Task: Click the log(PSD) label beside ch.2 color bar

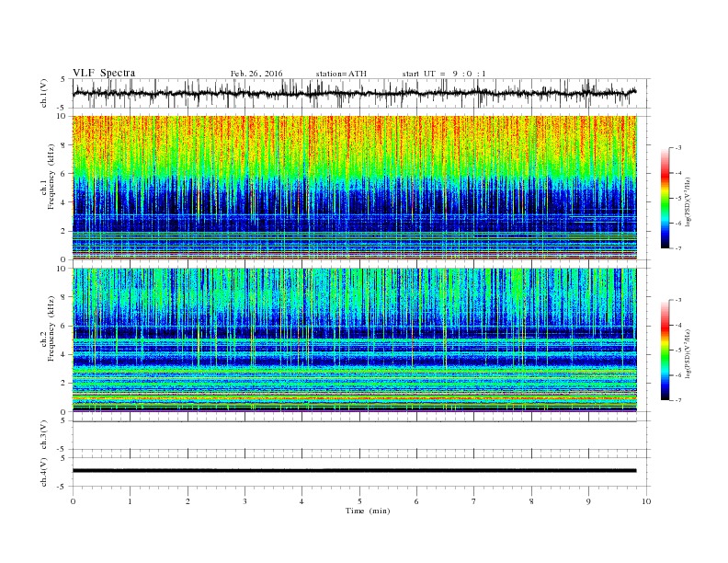Action: (x=688, y=354)
